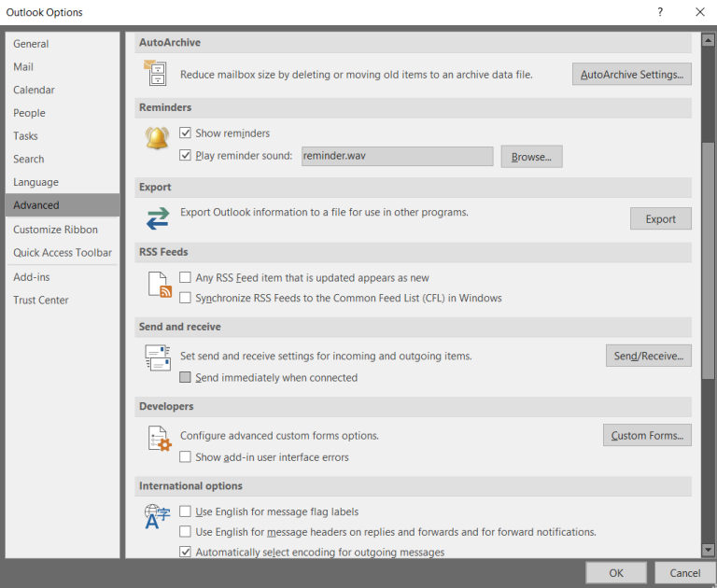Toggle Send immediately when connected
This screenshot has height=588, width=717.
(x=185, y=377)
